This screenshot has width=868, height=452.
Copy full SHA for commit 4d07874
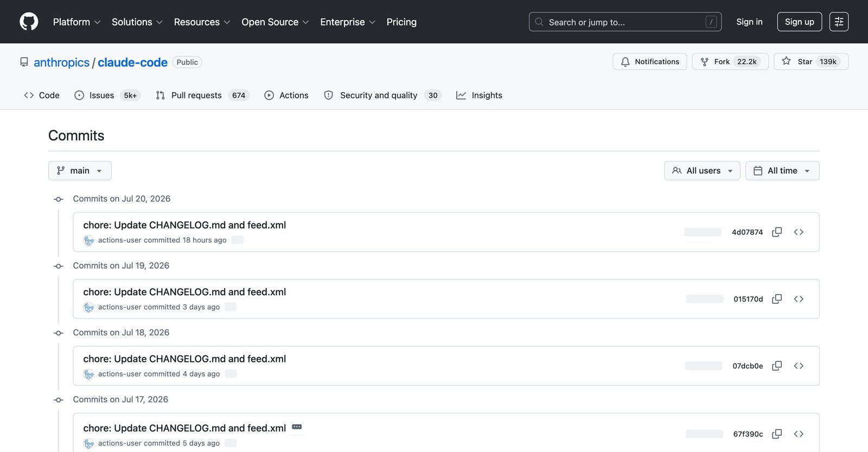(x=777, y=232)
